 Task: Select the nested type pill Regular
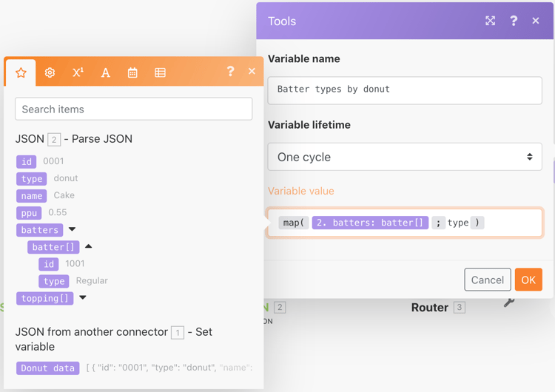[54, 281]
